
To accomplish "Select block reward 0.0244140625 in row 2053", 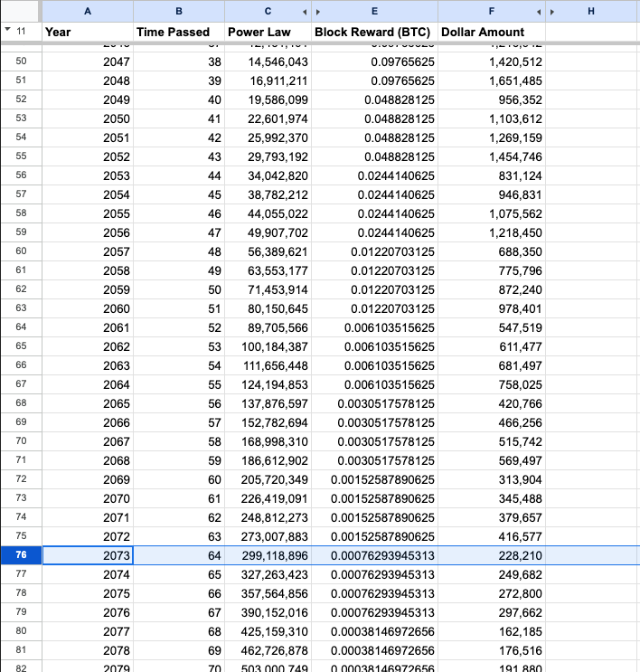I will click(x=374, y=175).
